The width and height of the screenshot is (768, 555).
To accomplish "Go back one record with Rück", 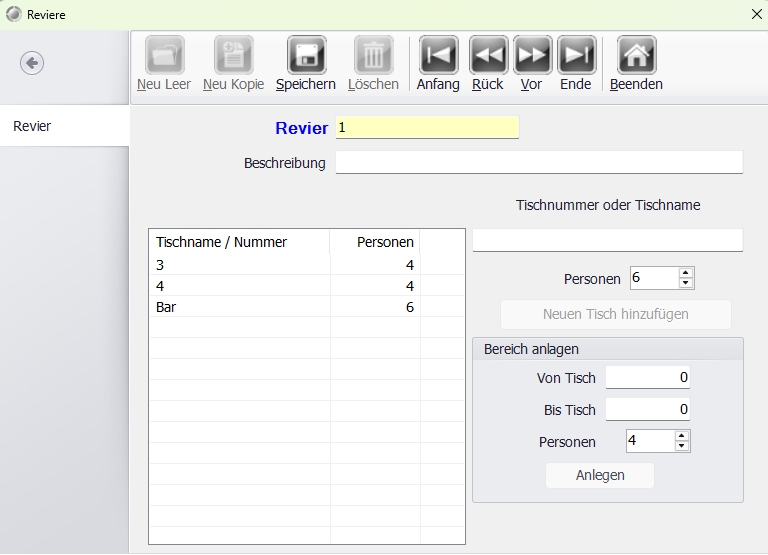I will tap(488, 55).
